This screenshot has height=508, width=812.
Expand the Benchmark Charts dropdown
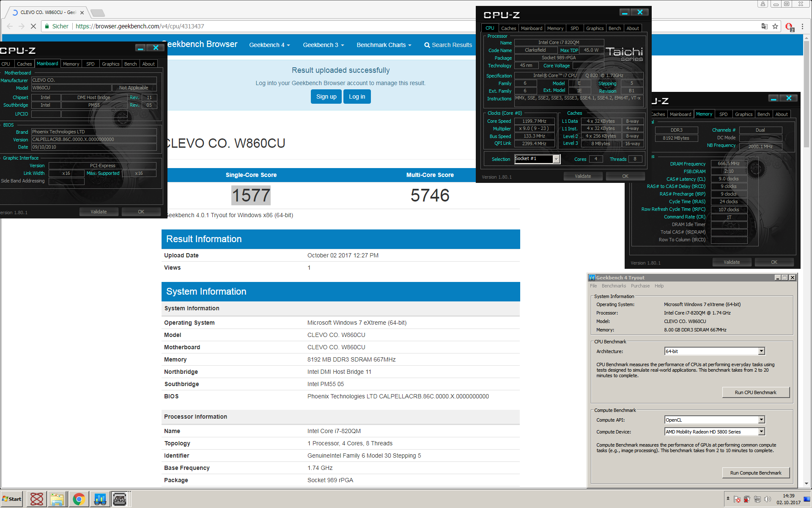coord(384,45)
